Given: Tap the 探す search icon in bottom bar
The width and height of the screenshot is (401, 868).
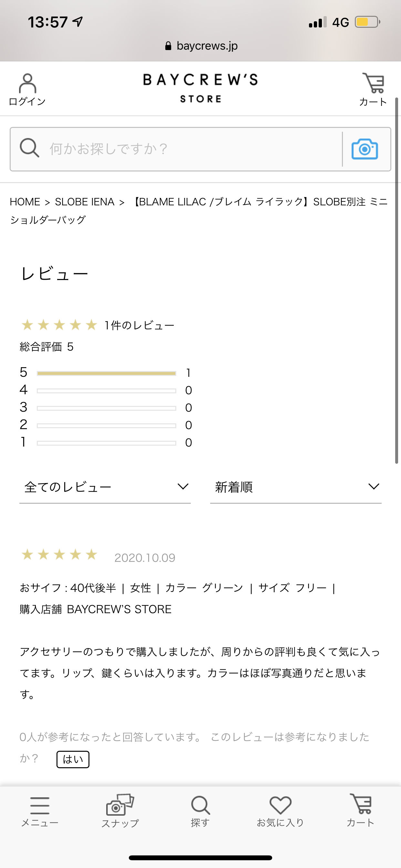Looking at the screenshot, I should coord(200,805).
